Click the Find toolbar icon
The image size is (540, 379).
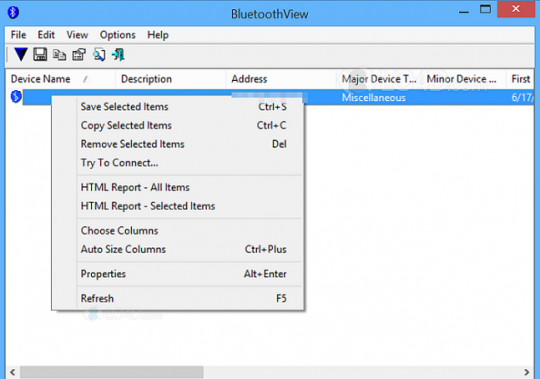(99, 55)
